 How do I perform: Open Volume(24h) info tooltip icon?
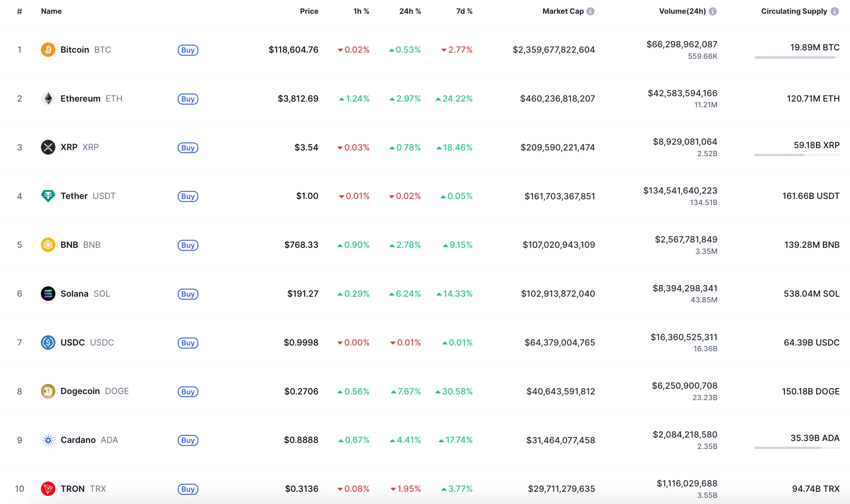coord(713,11)
